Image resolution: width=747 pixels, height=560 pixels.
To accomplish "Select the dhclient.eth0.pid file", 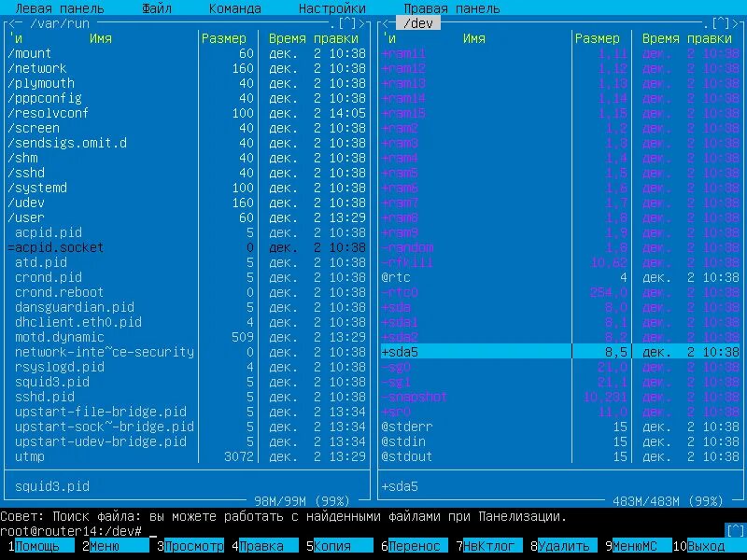I will tap(187, 322).
